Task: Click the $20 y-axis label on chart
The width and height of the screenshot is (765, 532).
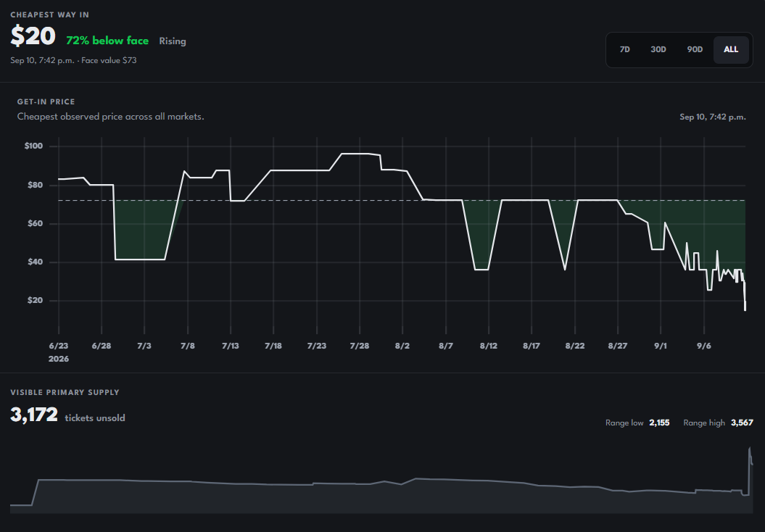Action: 35,300
